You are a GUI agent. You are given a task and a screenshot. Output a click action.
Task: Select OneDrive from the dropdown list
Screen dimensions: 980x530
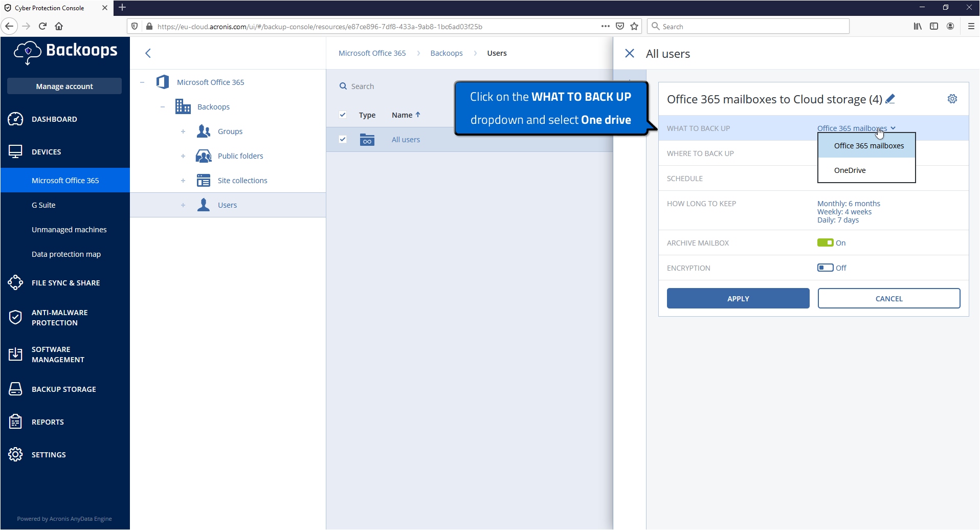click(866, 170)
